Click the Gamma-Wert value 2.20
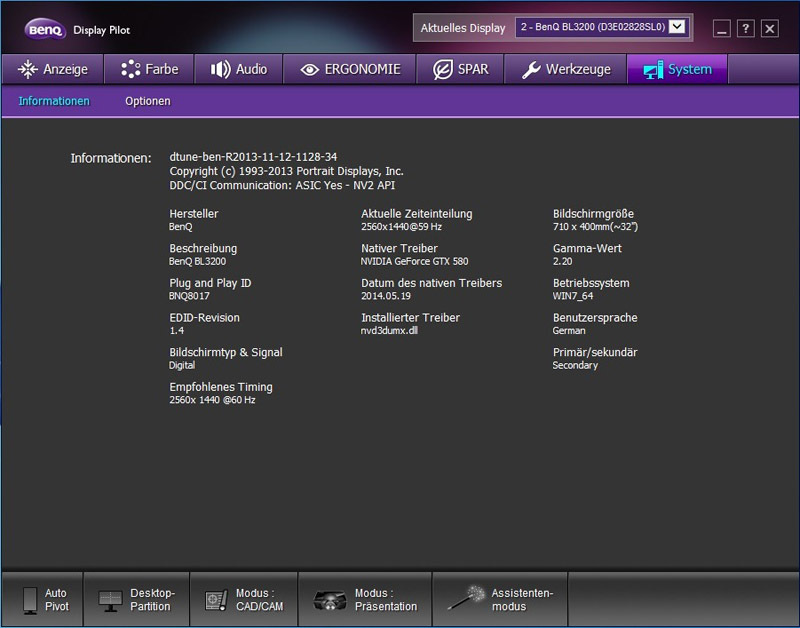The width and height of the screenshot is (800, 628). coord(563,261)
